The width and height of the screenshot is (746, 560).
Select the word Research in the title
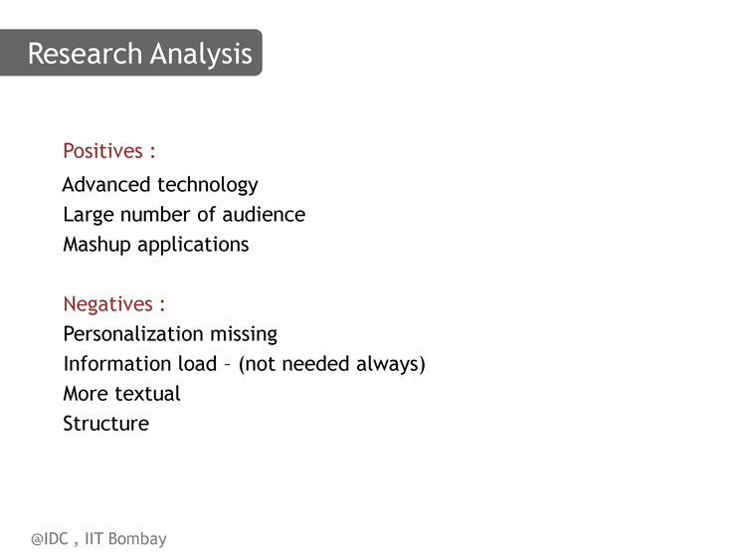pos(86,54)
